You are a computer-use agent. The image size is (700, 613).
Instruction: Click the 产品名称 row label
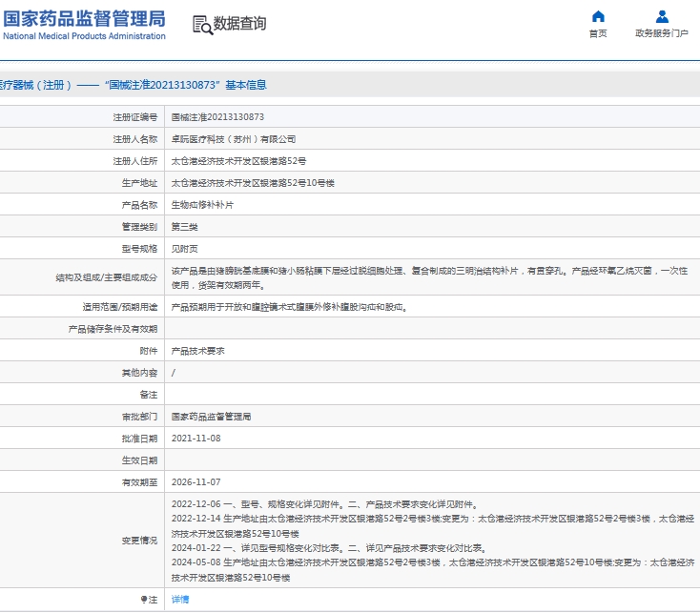140,205
